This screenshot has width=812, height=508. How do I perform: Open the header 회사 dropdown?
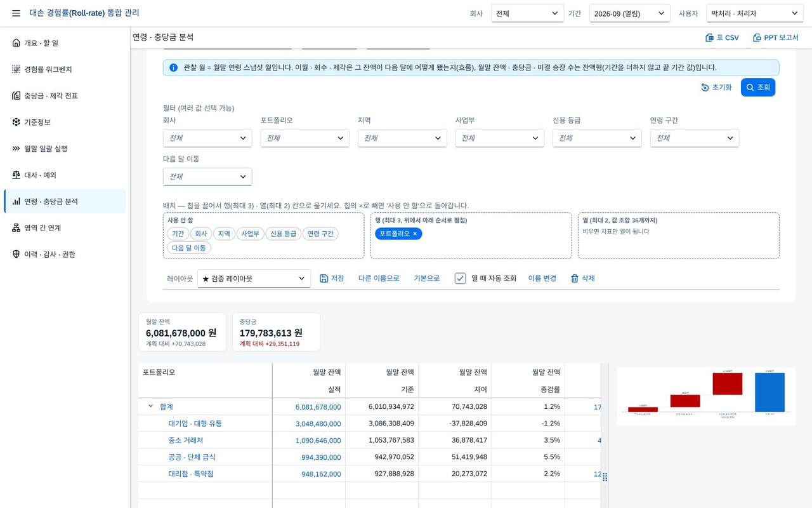click(528, 13)
